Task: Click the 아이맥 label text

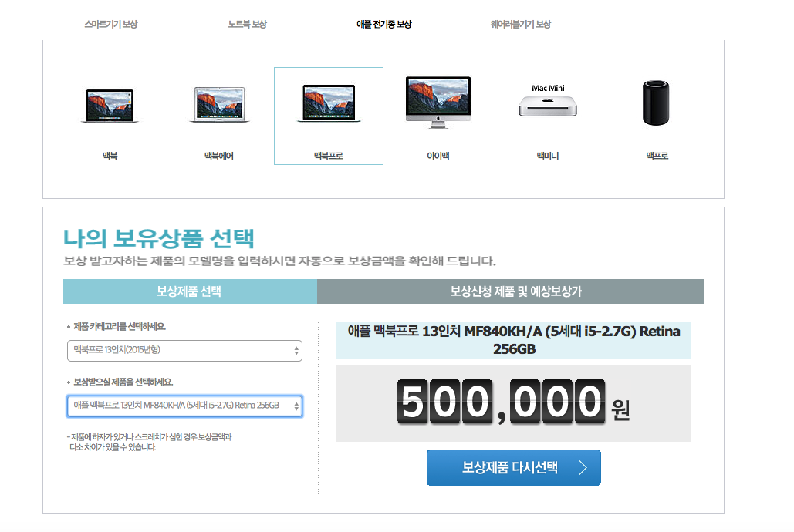Action: pos(438,157)
